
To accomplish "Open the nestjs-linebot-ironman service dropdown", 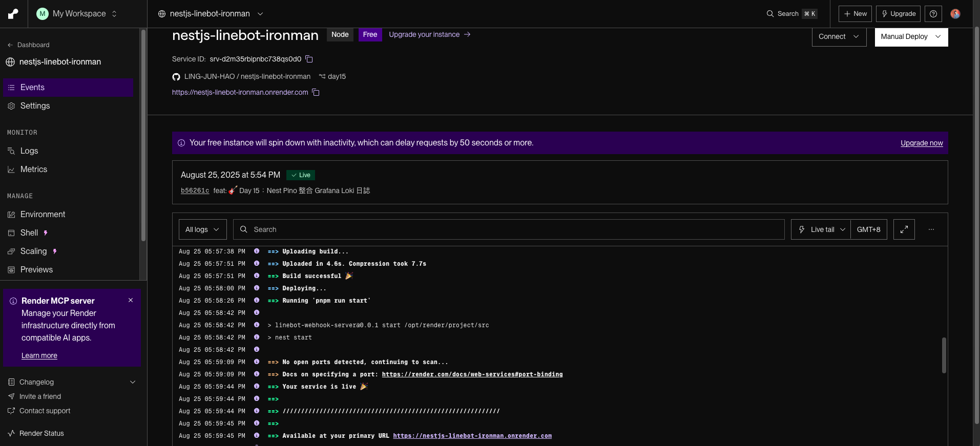I will pos(210,14).
